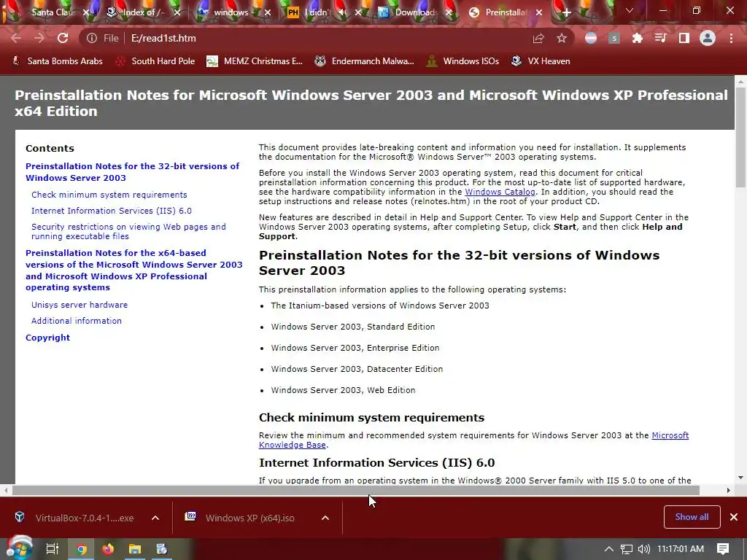Close the Santa Claus tab
The height and width of the screenshot is (560, 747).
[x=86, y=13]
